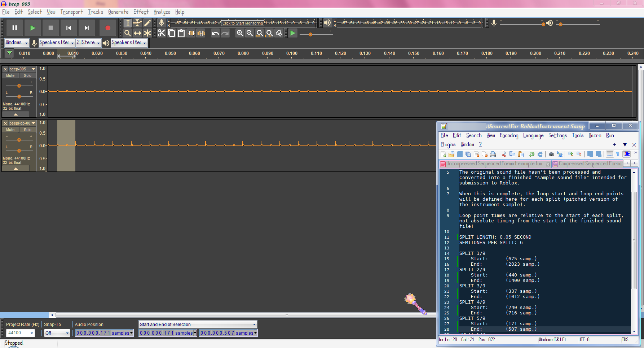The height and width of the screenshot is (348, 644).
Task: Mute the beep-005 track
Action: click(10, 76)
